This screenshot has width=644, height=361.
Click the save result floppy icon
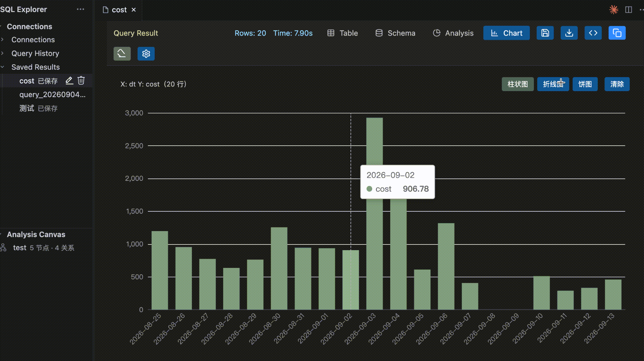(545, 33)
